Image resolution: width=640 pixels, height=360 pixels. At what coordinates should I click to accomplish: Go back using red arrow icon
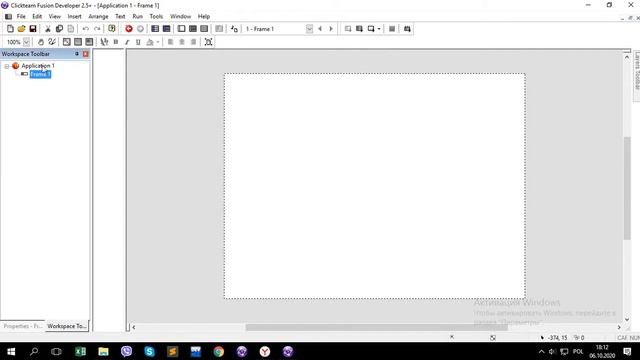(129, 29)
